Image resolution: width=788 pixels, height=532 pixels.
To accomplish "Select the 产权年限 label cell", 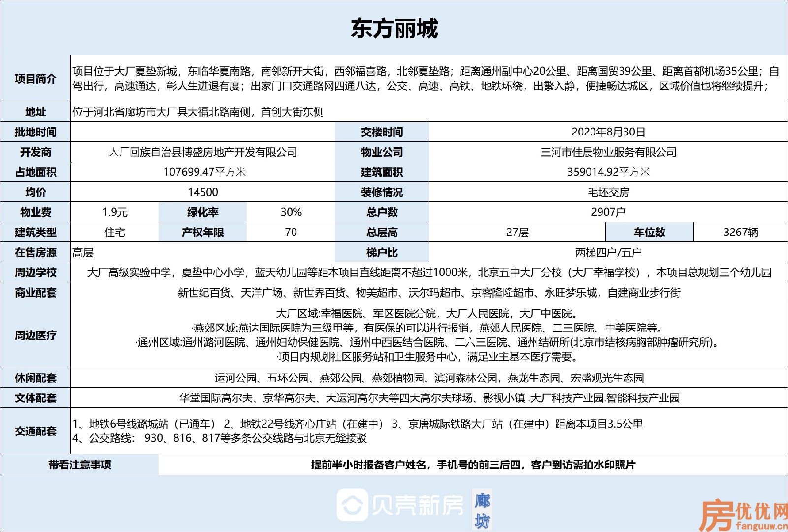I will [203, 232].
